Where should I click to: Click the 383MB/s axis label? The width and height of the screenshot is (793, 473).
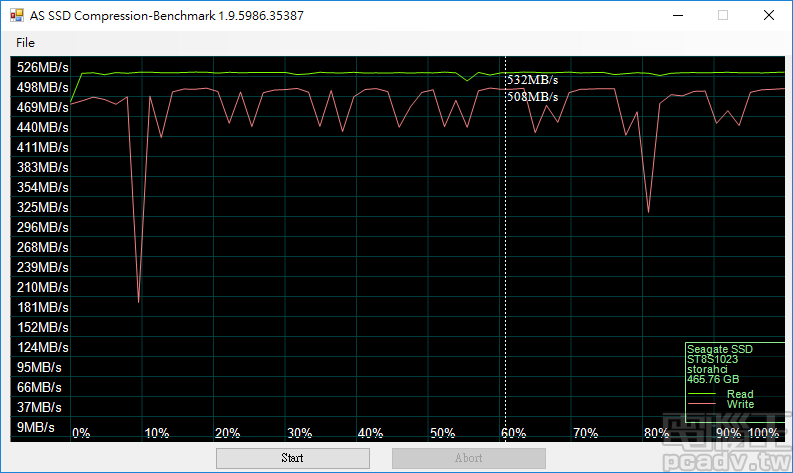coord(42,167)
